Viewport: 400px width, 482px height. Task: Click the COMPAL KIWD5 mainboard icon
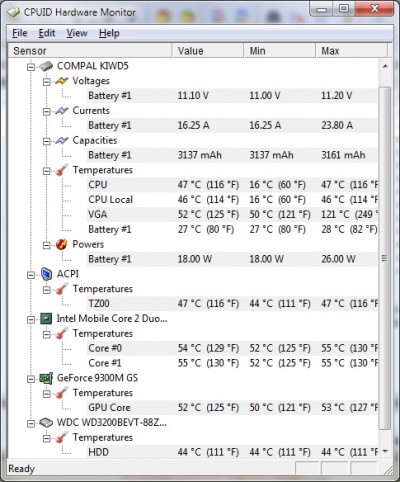[46, 66]
